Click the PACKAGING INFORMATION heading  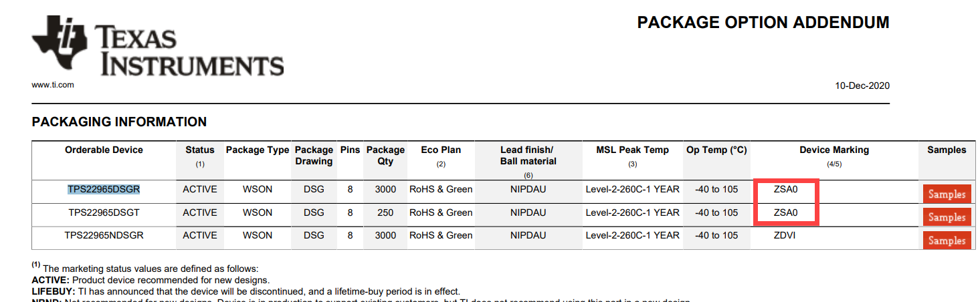tap(119, 122)
